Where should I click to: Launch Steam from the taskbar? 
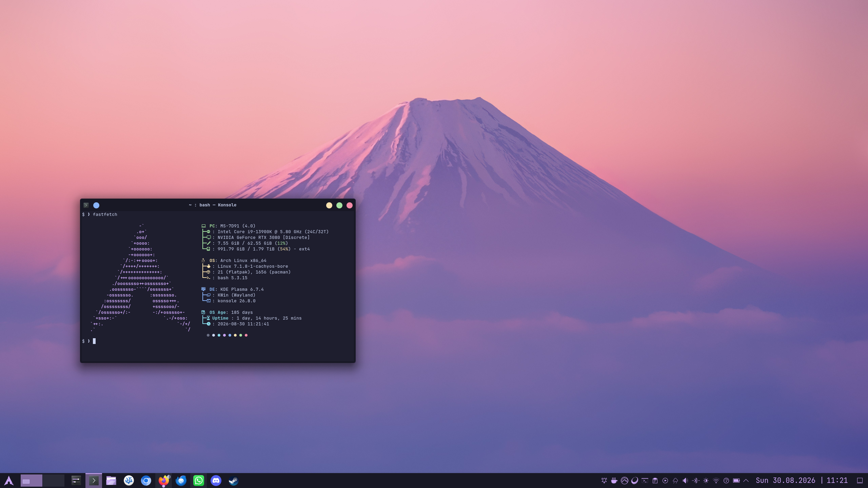point(233,481)
